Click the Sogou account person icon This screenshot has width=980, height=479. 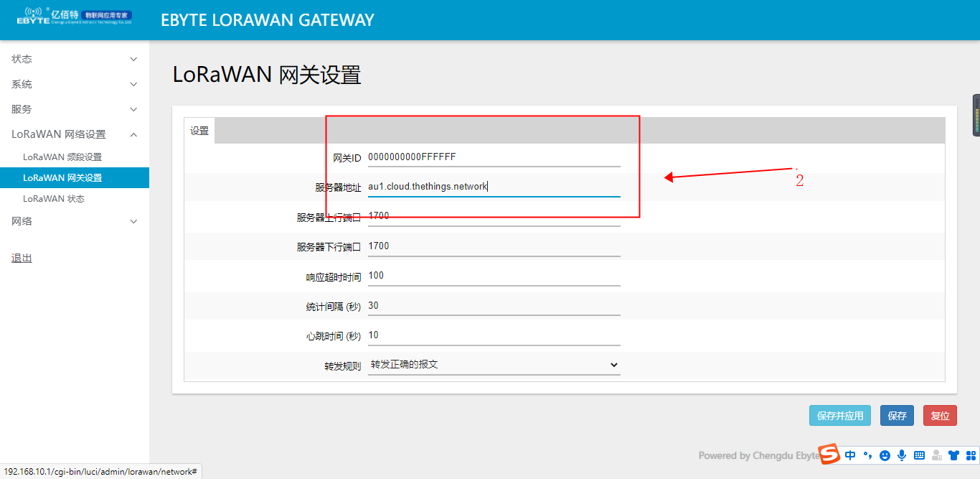tap(936, 455)
